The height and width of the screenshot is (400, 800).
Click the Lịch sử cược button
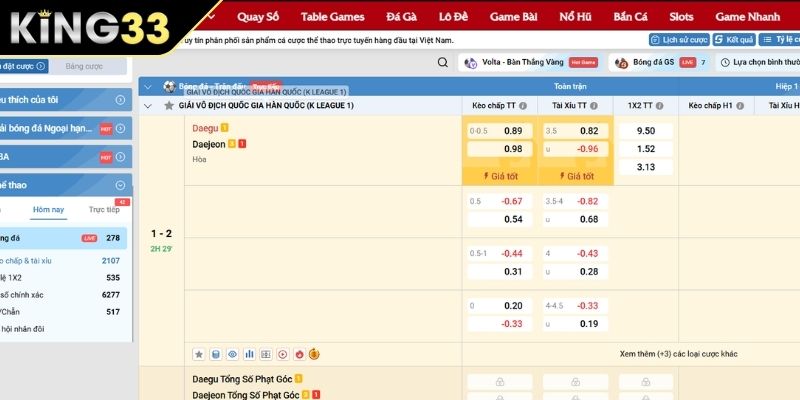coord(679,39)
